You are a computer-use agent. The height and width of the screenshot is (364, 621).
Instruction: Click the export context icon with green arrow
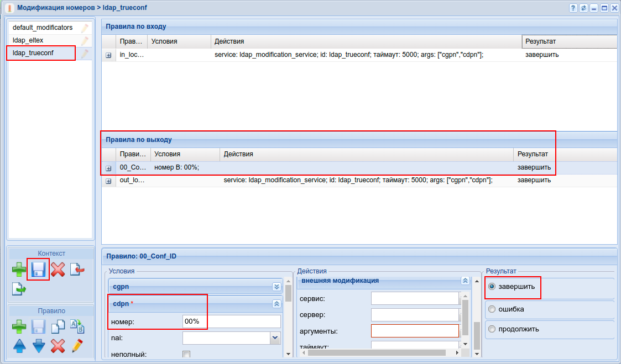coord(19,288)
